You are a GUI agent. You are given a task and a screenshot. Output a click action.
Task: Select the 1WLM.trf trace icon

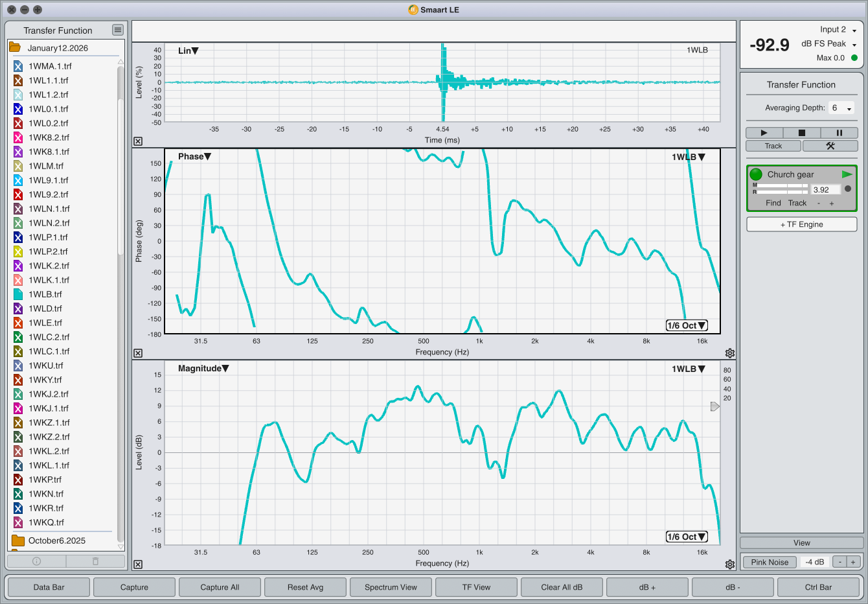click(x=18, y=166)
